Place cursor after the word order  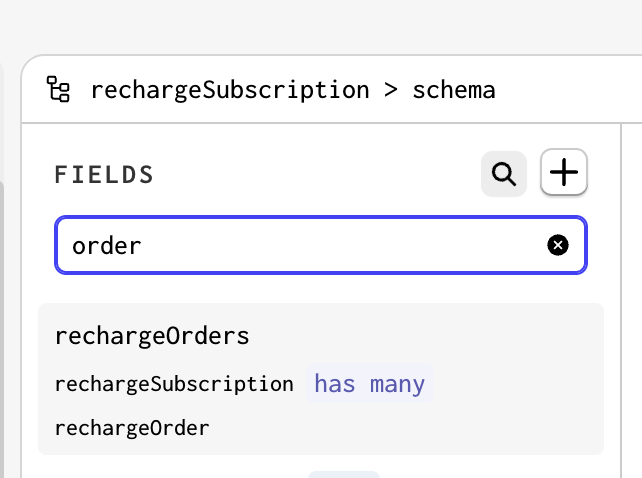point(143,246)
